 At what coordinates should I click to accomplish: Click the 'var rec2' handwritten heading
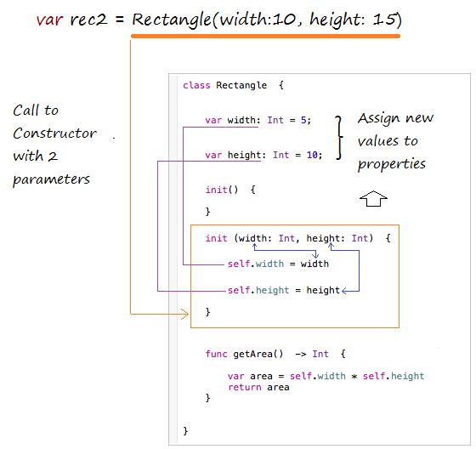(71, 20)
